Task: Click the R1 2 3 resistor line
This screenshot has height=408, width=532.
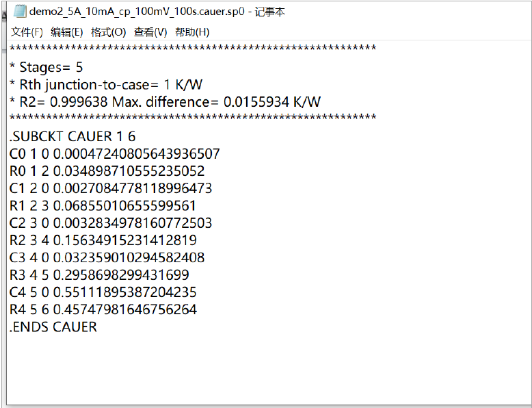Action: tap(103, 206)
